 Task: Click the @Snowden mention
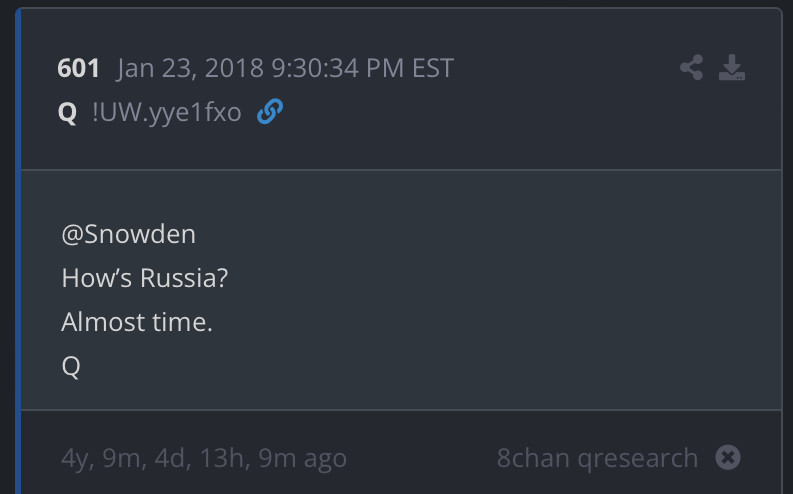[128, 234]
